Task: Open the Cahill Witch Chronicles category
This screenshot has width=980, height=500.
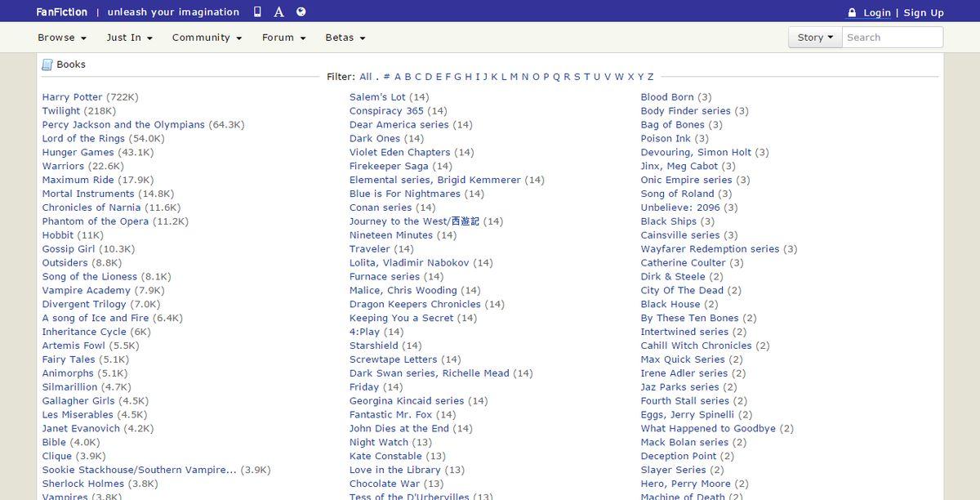Action: [697, 346]
